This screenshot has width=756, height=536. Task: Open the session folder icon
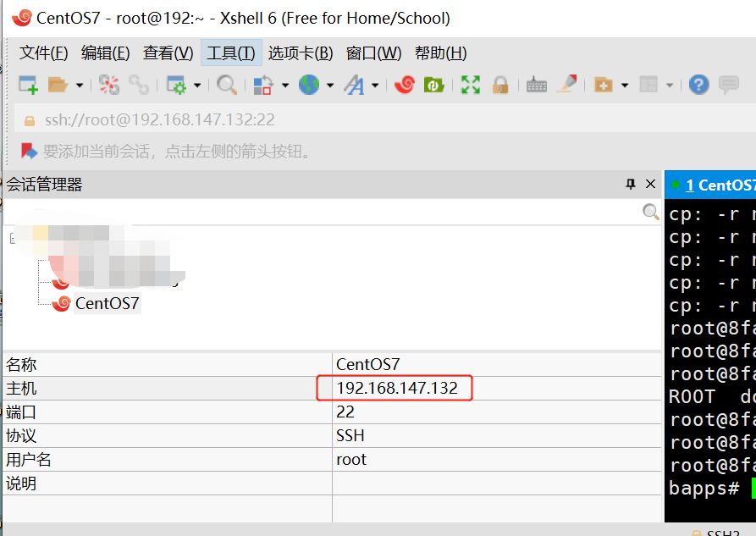tap(58, 85)
